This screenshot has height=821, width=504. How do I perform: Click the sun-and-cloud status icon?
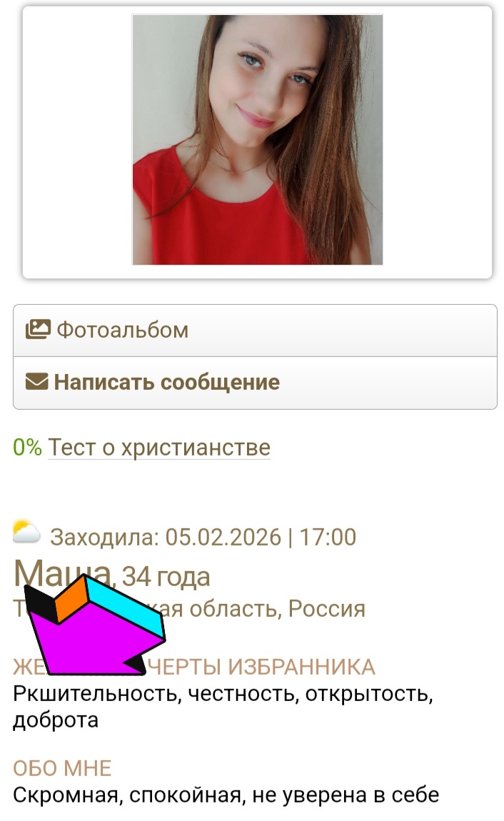tap(26, 531)
